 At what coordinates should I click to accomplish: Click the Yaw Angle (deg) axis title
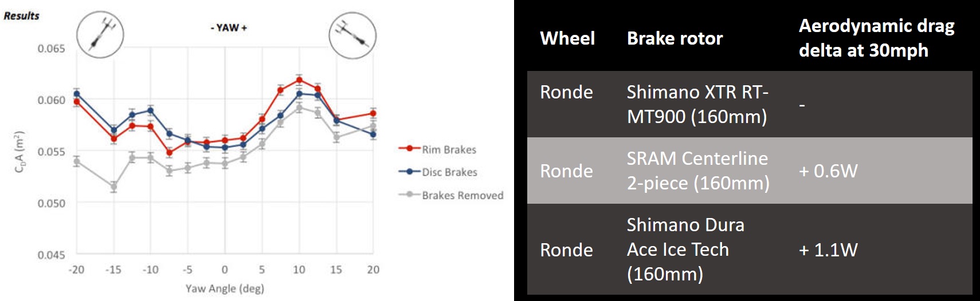224,288
